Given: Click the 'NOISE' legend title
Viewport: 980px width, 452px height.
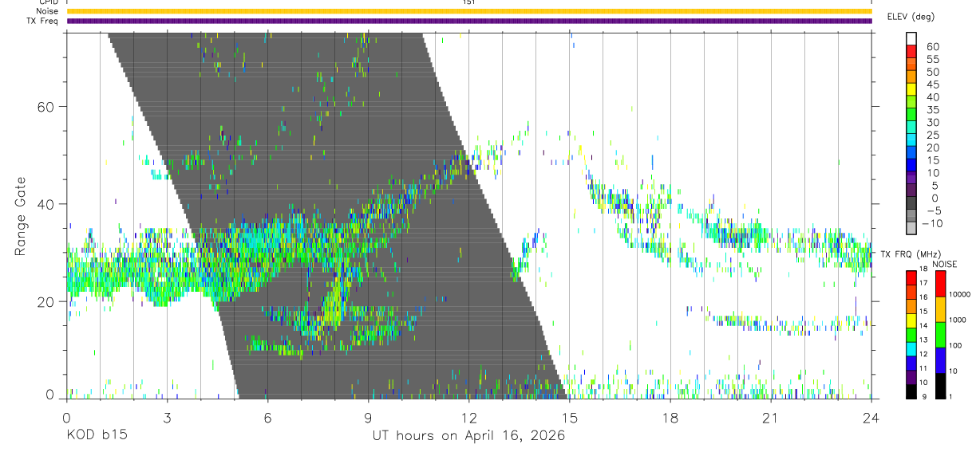Looking at the screenshot, I should click(x=944, y=264).
